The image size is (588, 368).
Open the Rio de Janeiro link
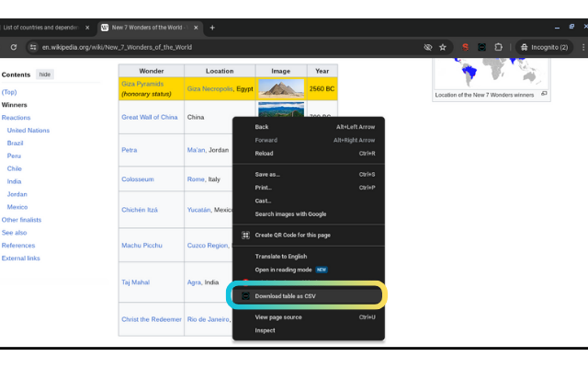coord(209,319)
